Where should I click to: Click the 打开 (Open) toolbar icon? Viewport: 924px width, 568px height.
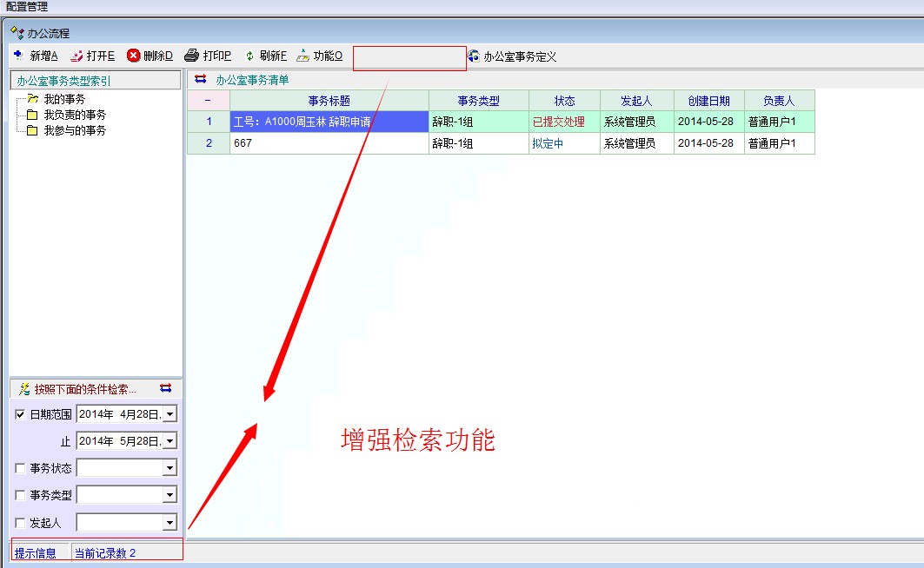[x=76, y=56]
